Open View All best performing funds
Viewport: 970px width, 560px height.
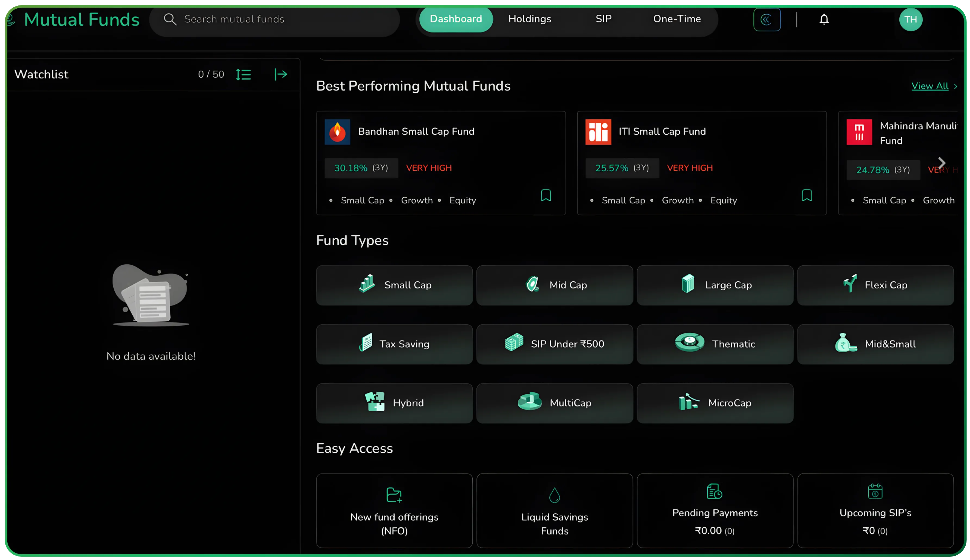[934, 86]
